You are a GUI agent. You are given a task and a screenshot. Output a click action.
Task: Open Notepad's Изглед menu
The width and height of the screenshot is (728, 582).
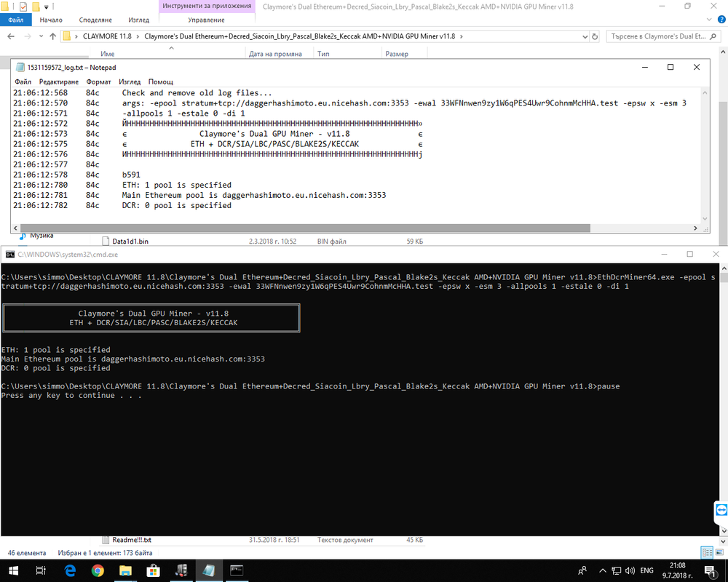coord(130,81)
